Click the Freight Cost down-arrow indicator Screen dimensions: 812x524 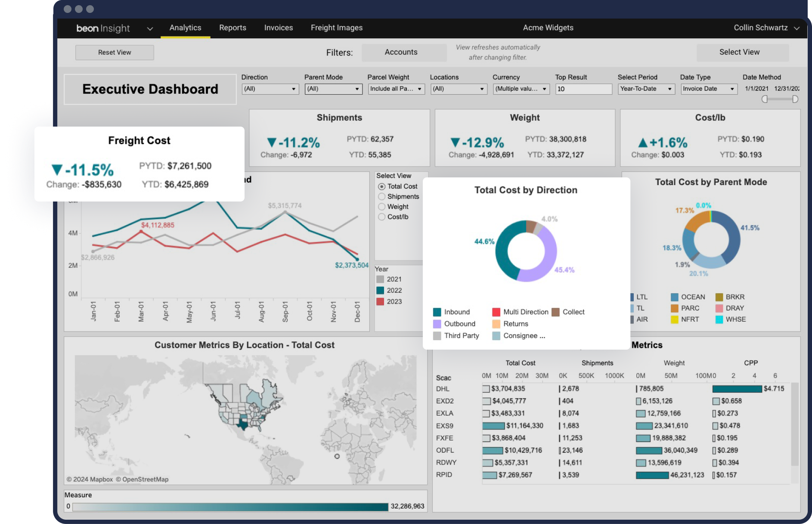[x=57, y=170]
